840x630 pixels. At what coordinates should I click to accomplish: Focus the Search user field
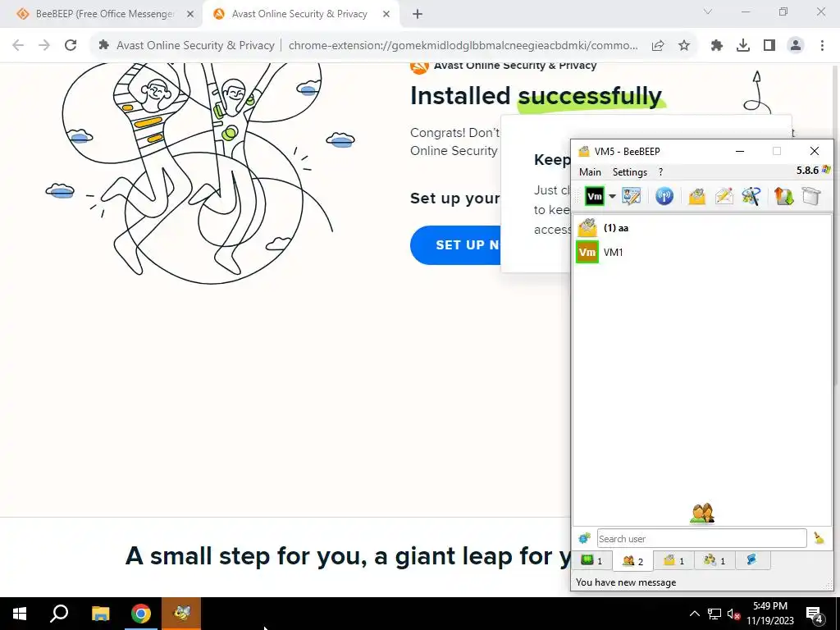point(702,538)
